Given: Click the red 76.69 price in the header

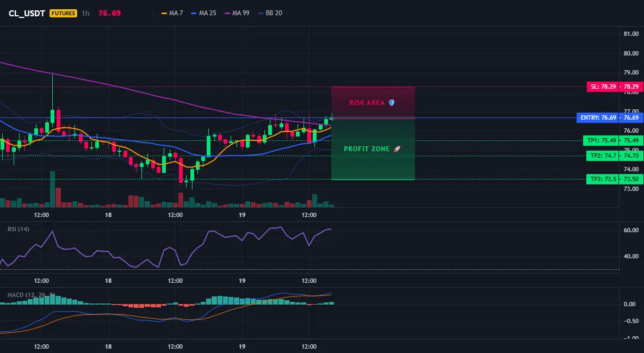Looking at the screenshot, I should (109, 13).
